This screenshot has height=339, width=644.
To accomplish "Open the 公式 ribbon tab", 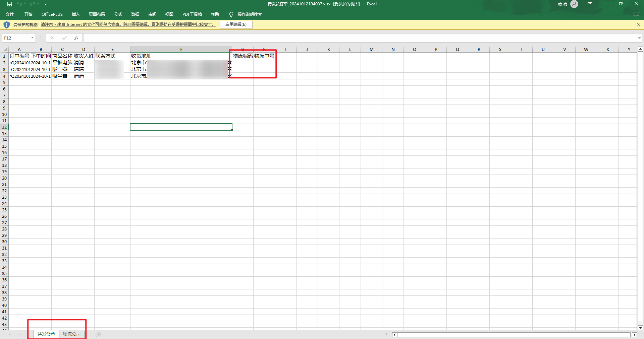I will tap(118, 14).
